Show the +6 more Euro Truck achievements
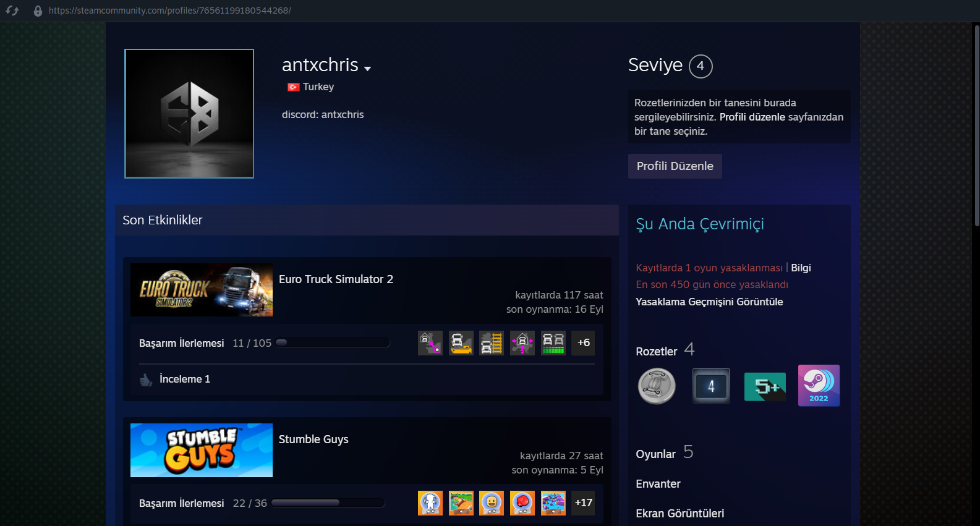 (x=584, y=343)
